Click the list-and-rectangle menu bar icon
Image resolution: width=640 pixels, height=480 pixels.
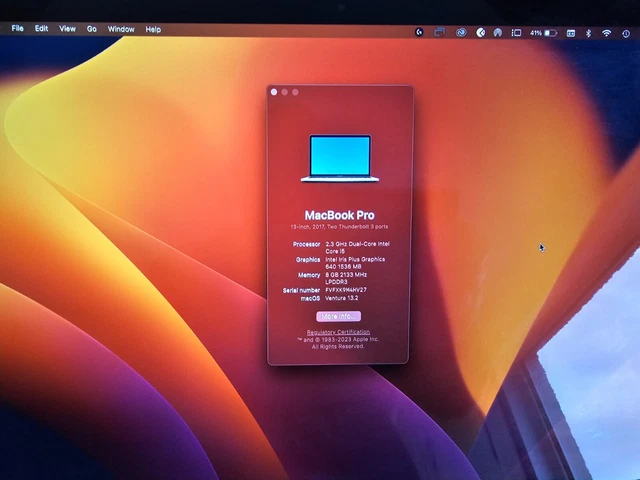pyautogui.click(x=516, y=33)
